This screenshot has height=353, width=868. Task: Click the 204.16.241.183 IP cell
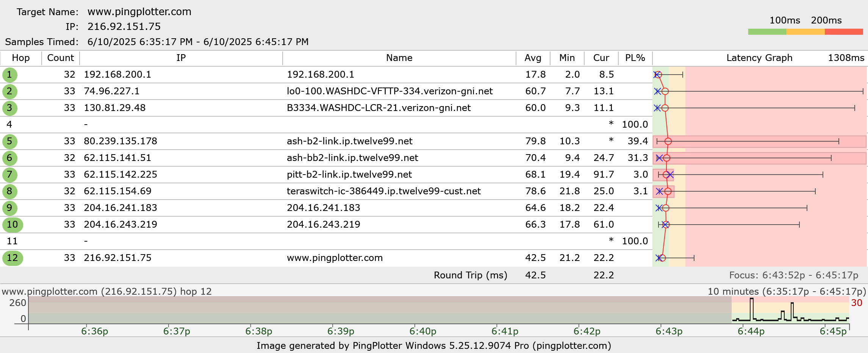[x=120, y=208]
